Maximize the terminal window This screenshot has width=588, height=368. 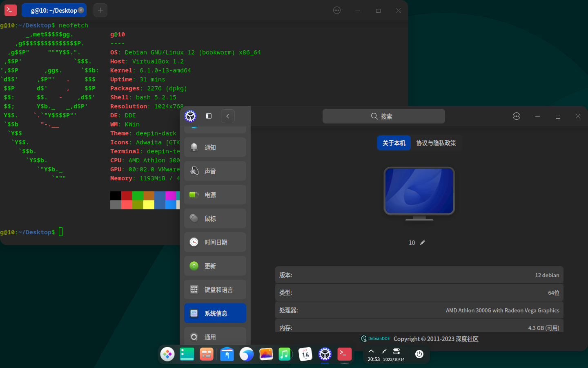(378, 11)
